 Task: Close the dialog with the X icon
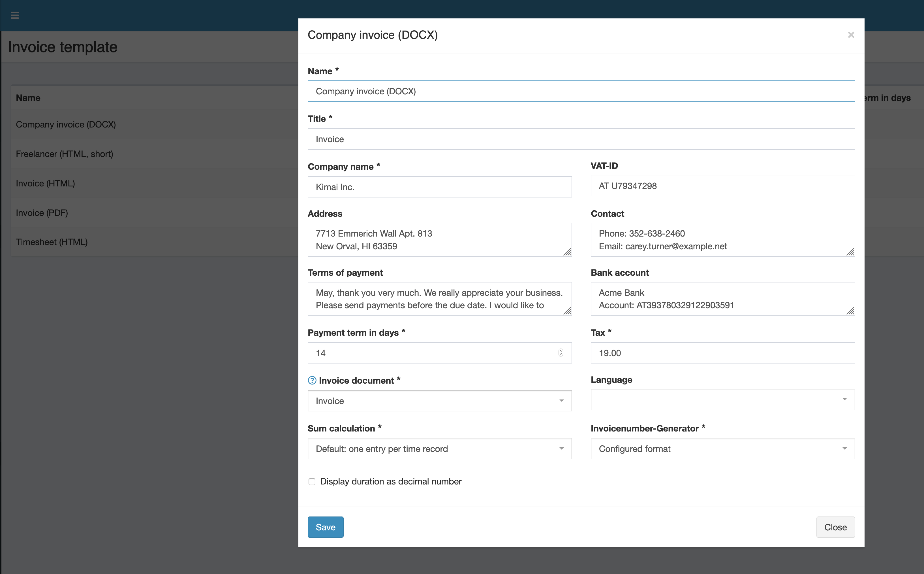pos(851,35)
